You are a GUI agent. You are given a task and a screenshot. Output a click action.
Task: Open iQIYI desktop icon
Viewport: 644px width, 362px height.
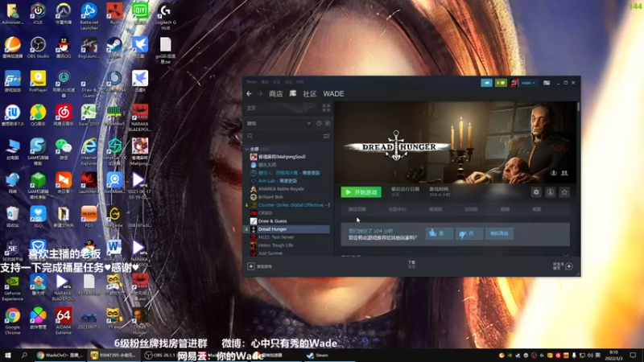click(139, 14)
